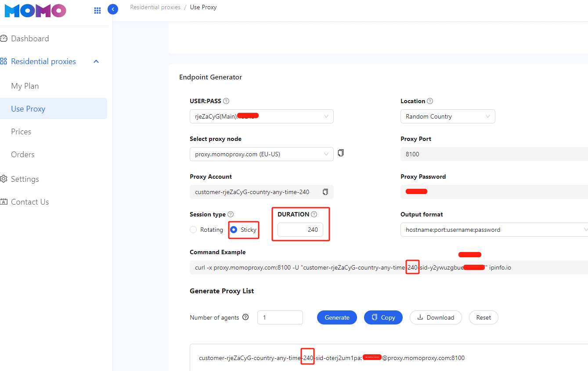Collapse sidebar with round arrow button

coord(113,9)
